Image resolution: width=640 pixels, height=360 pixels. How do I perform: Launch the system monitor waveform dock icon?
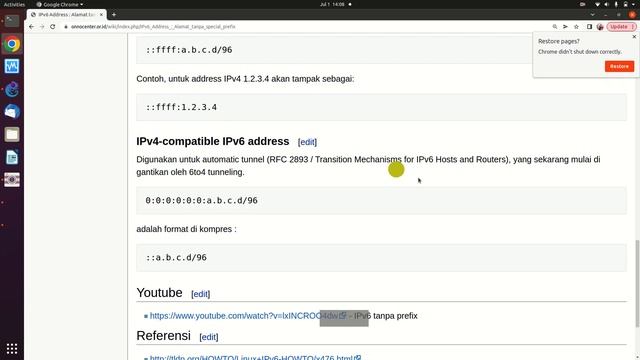(12, 66)
